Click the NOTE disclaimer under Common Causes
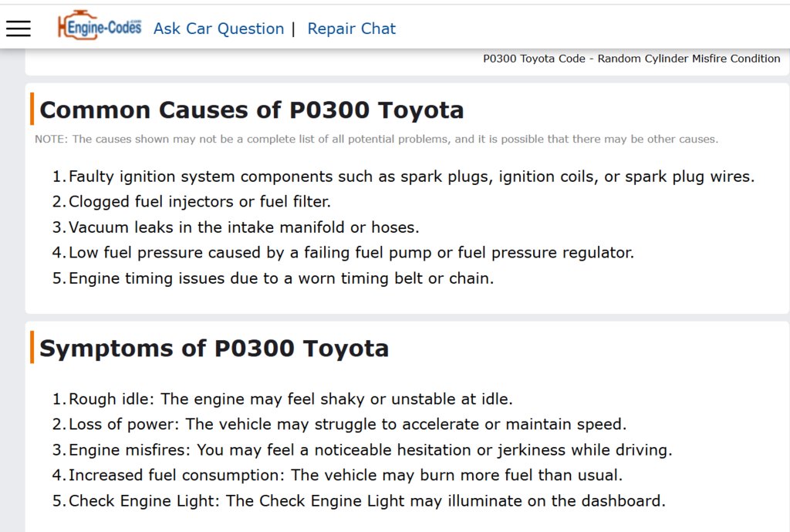Screen dimensions: 790x532 [376, 139]
